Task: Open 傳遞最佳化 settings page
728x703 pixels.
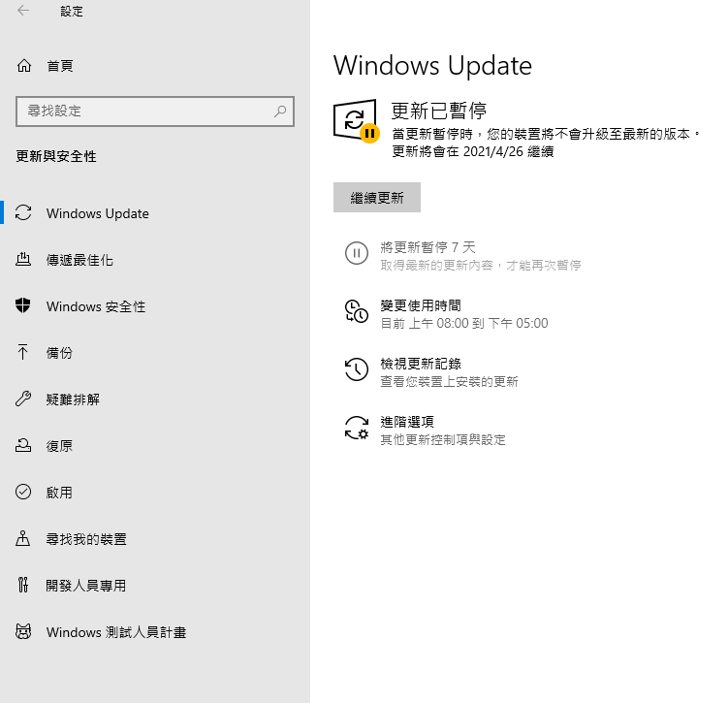Action: pyautogui.click(x=155, y=260)
